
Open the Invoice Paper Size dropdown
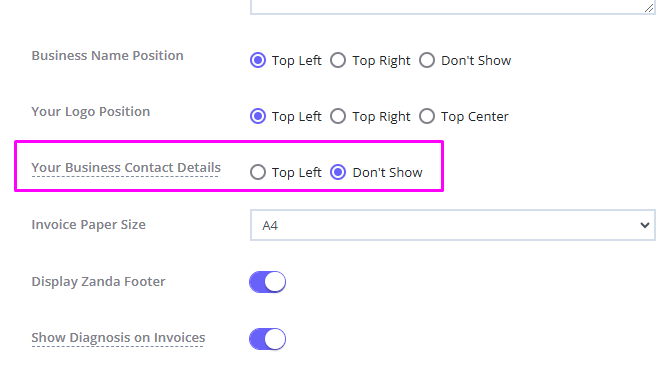(453, 225)
